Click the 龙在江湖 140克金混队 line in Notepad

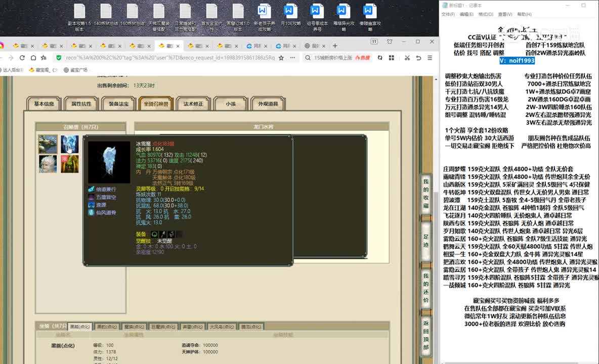(514, 208)
